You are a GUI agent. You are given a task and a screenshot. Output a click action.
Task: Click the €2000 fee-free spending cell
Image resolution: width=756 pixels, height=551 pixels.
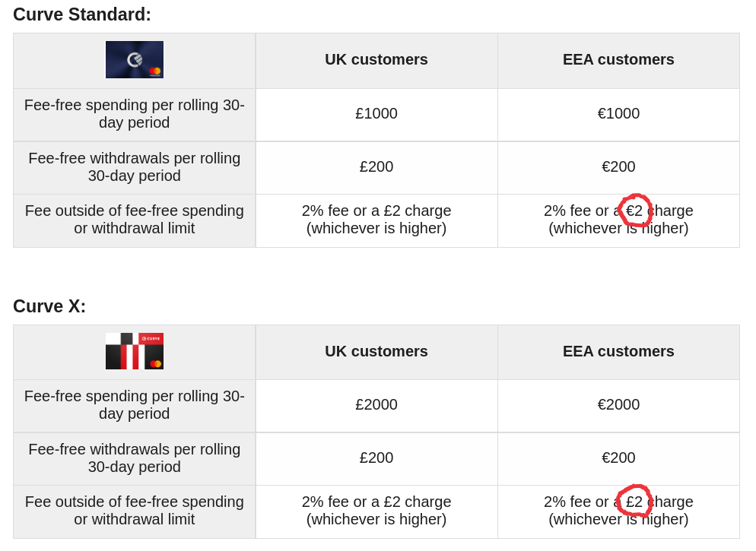click(x=618, y=405)
